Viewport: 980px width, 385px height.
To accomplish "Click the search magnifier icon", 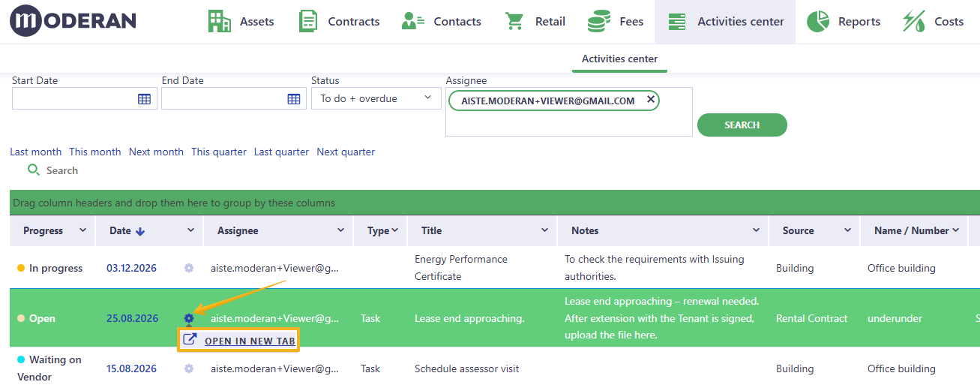I will (34, 170).
